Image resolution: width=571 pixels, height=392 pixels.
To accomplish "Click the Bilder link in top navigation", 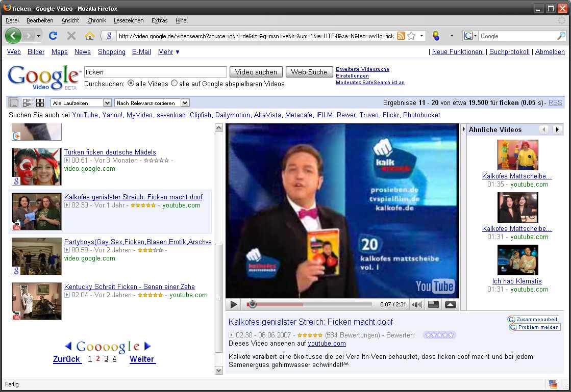I will tap(36, 52).
